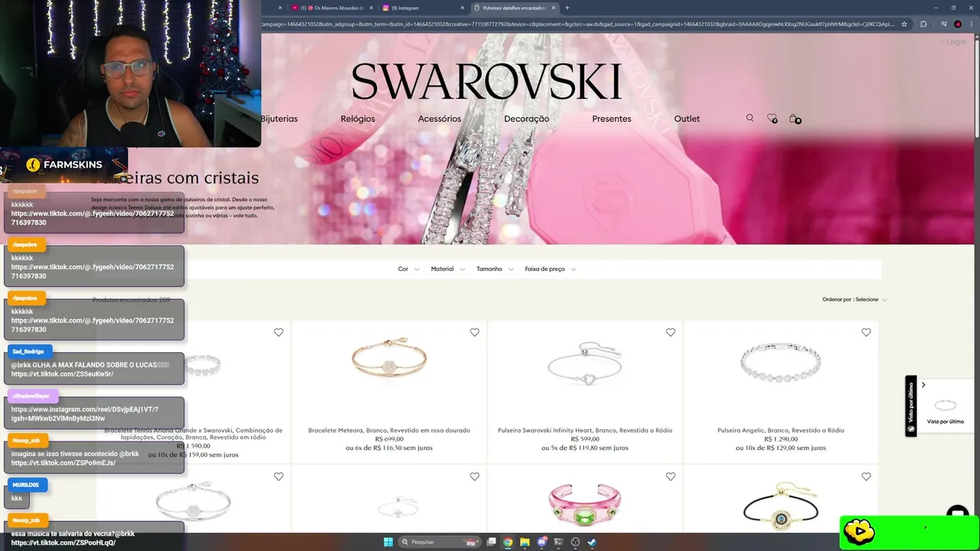Open Discord from the taskbar
The image size is (980, 551).
pos(542,542)
